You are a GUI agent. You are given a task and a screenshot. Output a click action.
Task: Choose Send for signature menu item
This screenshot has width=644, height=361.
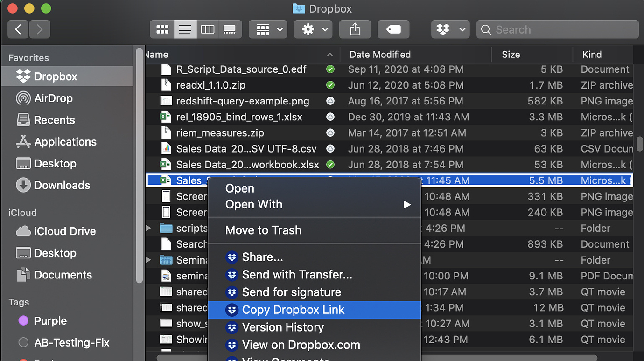[314, 292]
